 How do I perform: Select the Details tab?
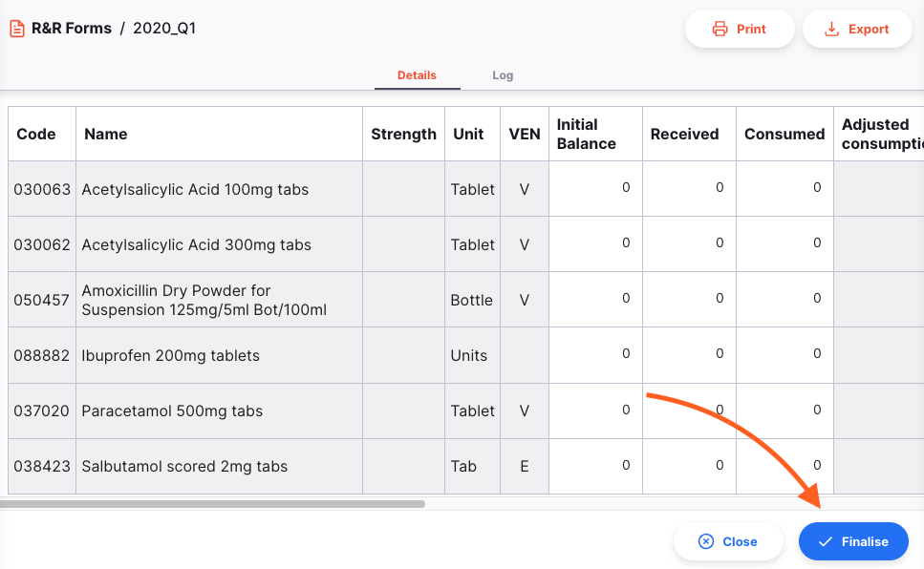pyautogui.click(x=417, y=75)
